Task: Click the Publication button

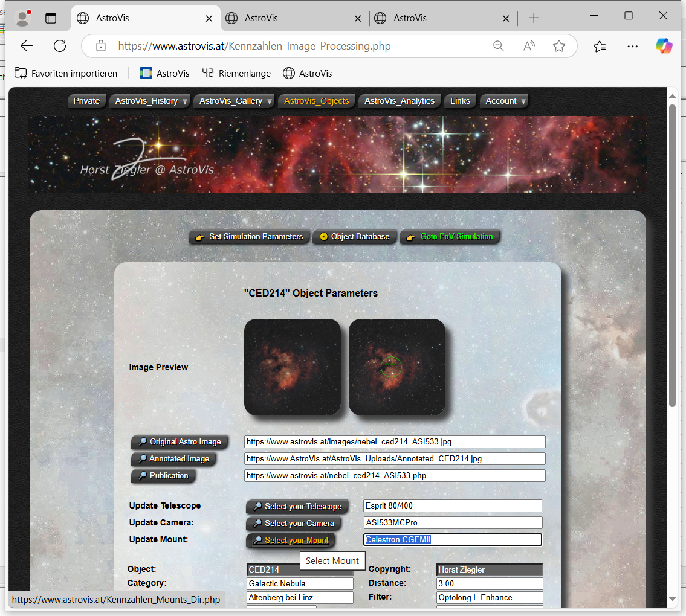Action: click(x=163, y=476)
